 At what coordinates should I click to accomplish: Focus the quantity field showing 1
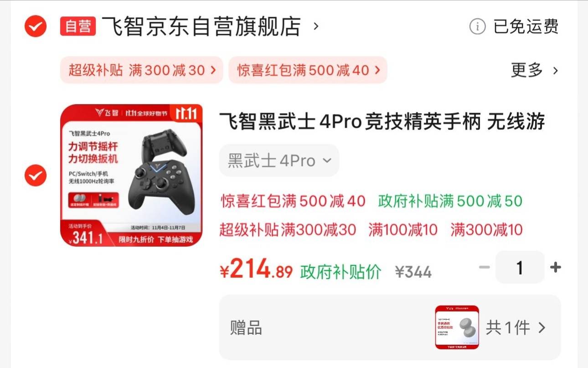click(520, 267)
